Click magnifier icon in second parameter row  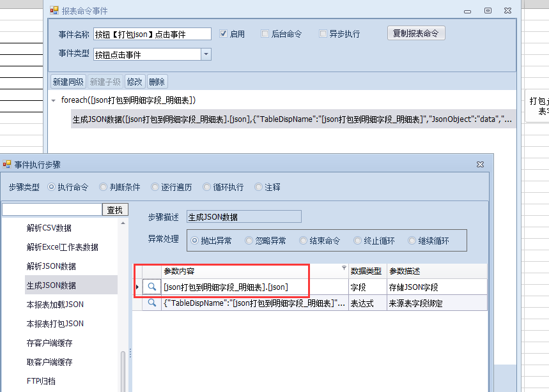pyautogui.click(x=151, y=303)
